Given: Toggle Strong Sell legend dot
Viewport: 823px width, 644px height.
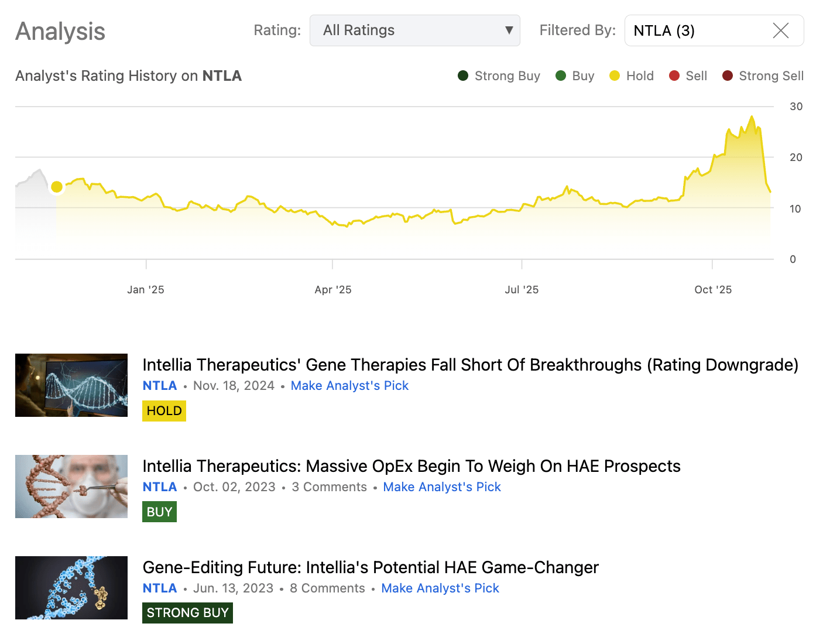Looking at the screenshot, I should coord(728,76).
